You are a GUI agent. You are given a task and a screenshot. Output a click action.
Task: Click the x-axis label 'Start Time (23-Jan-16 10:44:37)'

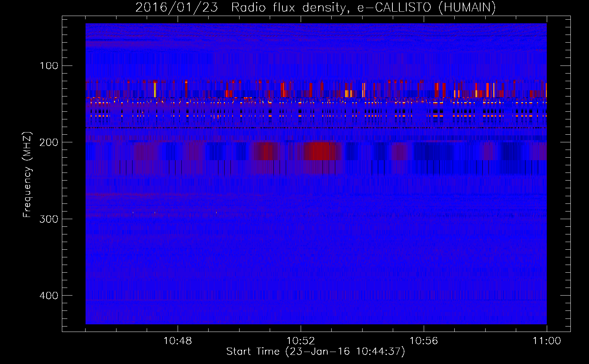(316, 352)
